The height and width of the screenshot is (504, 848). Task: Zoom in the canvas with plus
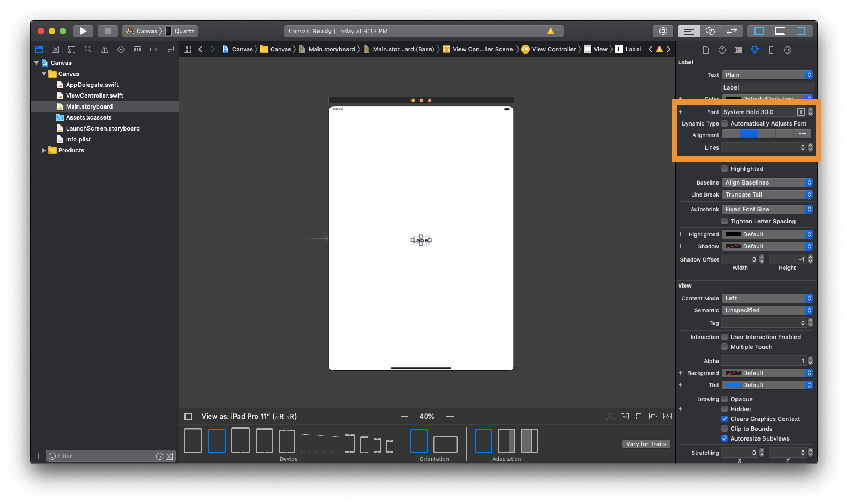450,417
